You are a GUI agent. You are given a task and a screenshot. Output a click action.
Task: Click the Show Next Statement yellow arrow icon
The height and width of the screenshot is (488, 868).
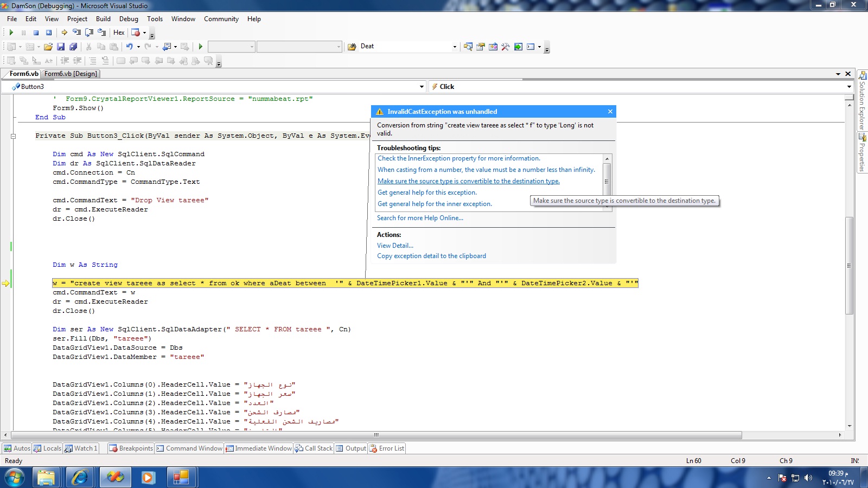(64, 33)
